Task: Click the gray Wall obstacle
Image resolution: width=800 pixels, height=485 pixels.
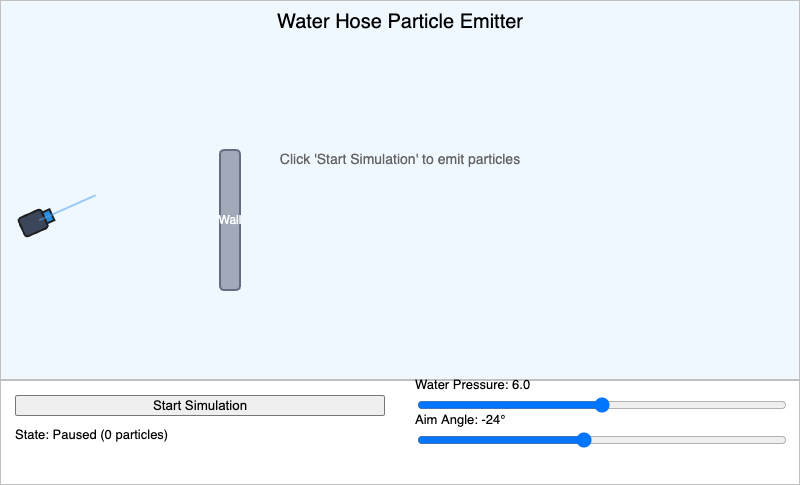Action: 230,220
